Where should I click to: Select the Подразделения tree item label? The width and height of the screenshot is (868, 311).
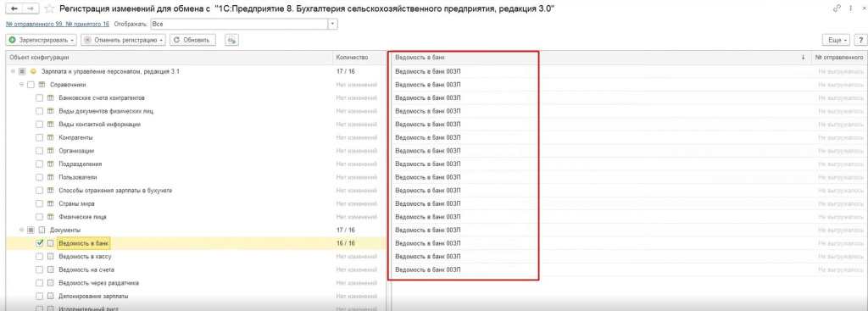[81, 164]
